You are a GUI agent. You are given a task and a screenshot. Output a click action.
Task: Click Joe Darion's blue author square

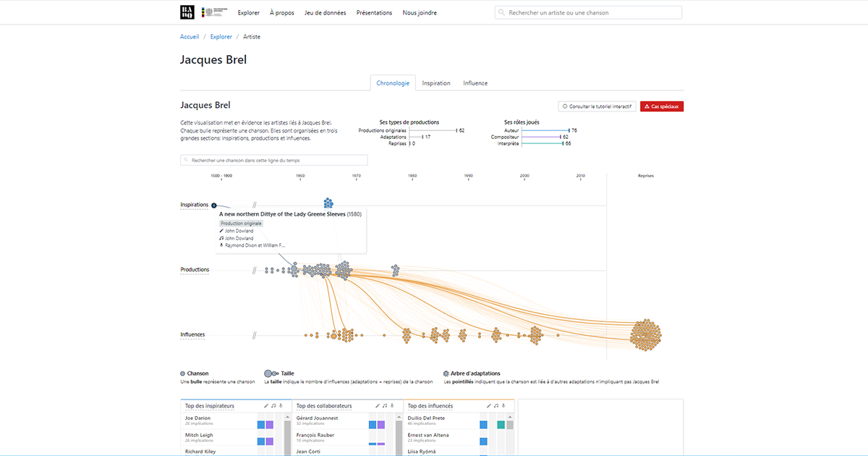tap(261, 425)
